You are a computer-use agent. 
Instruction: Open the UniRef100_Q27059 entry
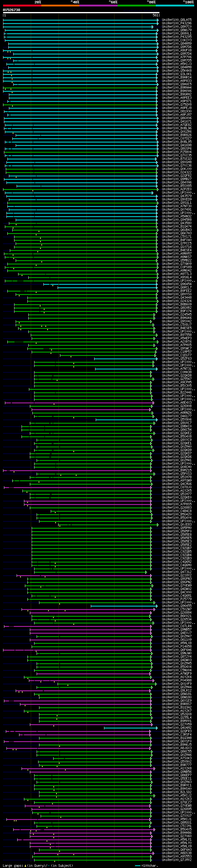click(x=177, y=725)
